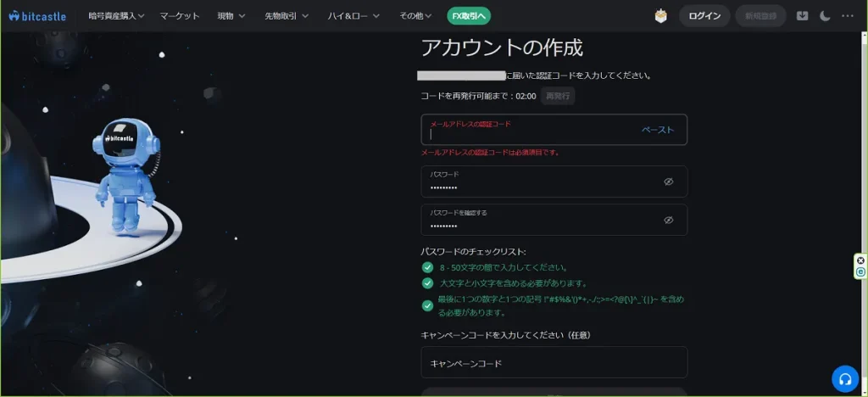
Task: Click the キャンペーンコード input field
Action: point(554,363)
